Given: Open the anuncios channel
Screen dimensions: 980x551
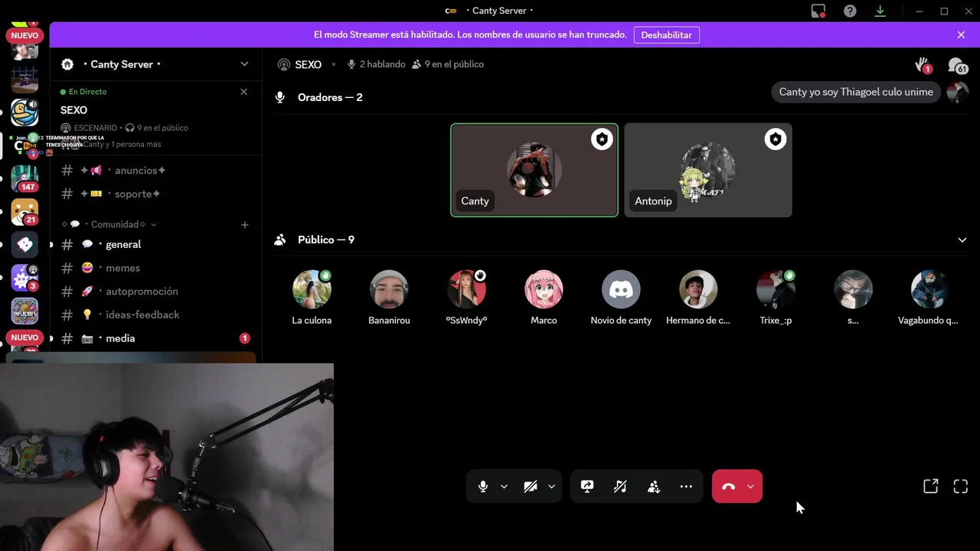Looking at the screenshot, I should 155,171.
